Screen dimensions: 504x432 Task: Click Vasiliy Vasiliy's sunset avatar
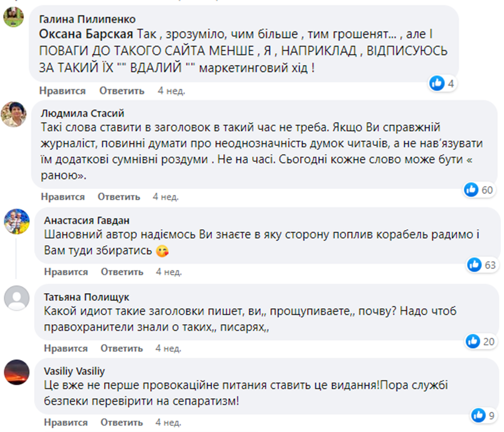click(x=16, y=372)
